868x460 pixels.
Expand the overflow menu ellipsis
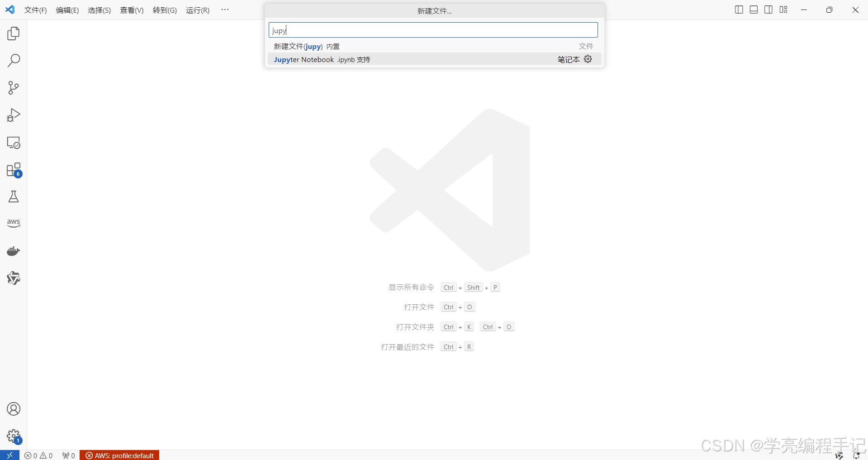225,10
